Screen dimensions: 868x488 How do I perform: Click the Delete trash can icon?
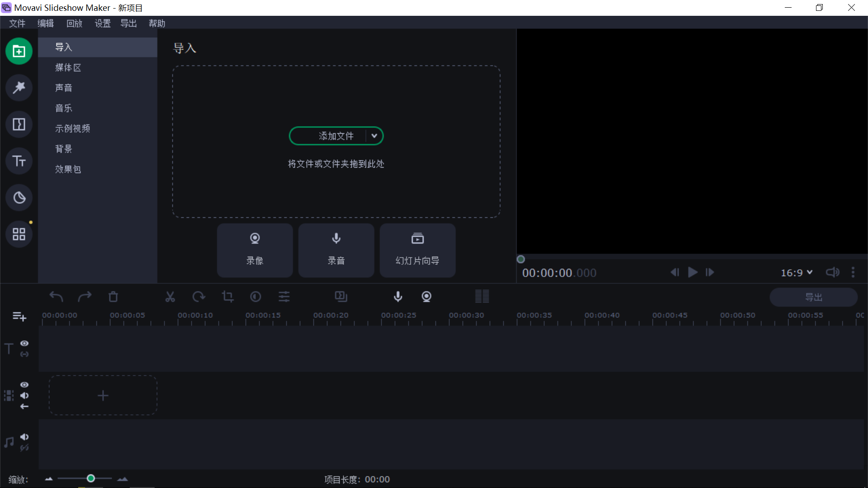tap(113, 297)
